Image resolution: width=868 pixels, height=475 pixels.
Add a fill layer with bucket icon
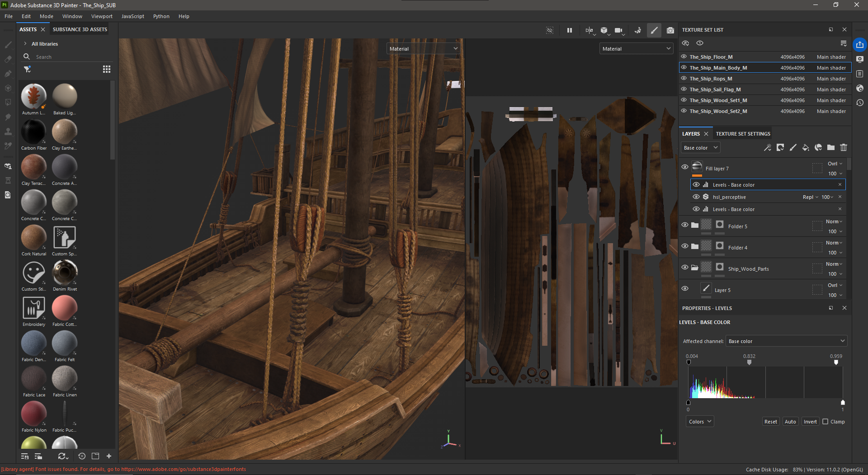(806, 148)
